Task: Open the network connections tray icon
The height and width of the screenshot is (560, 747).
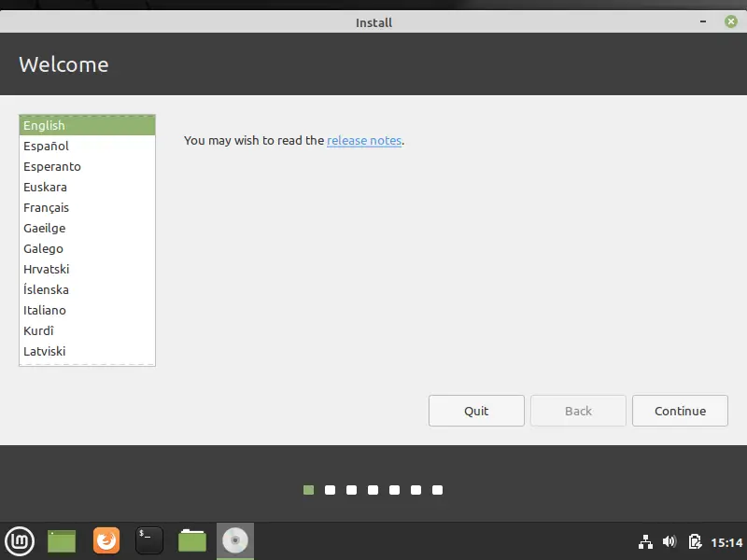Action: 645,542
